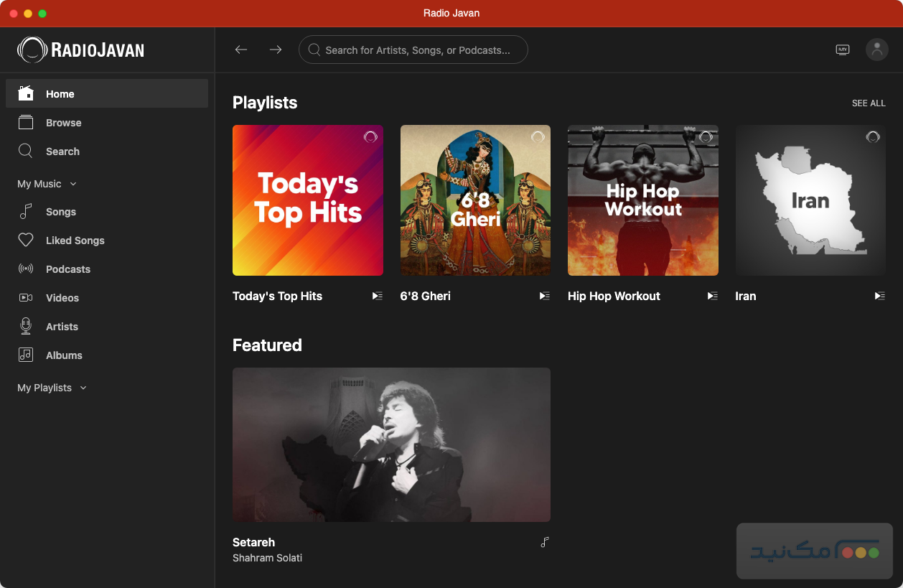Click the magnifier icon in search field
903x588 pixels.
314,50
